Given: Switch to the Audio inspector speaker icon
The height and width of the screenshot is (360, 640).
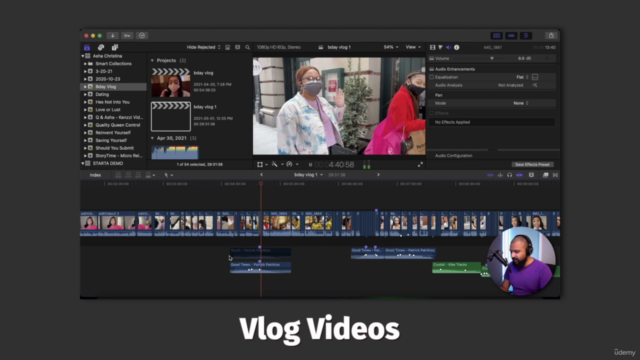Looking at the screenshot, I should coord(448,47).
